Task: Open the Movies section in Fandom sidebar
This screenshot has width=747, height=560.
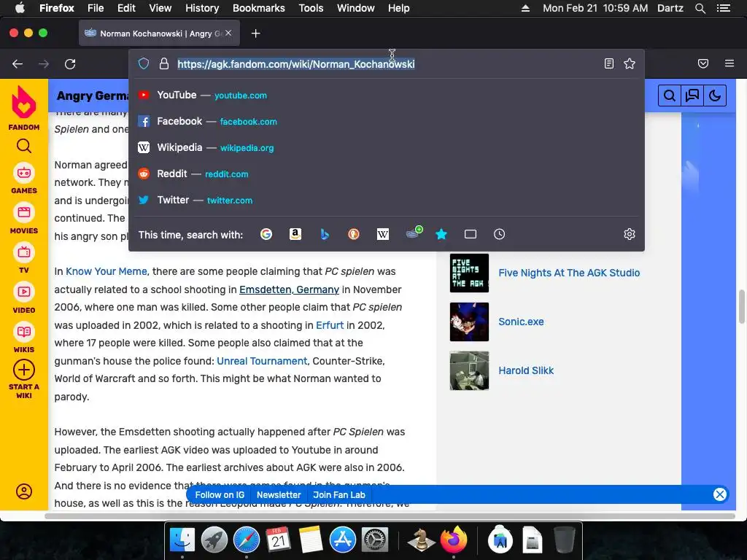Action: point(24,219)
